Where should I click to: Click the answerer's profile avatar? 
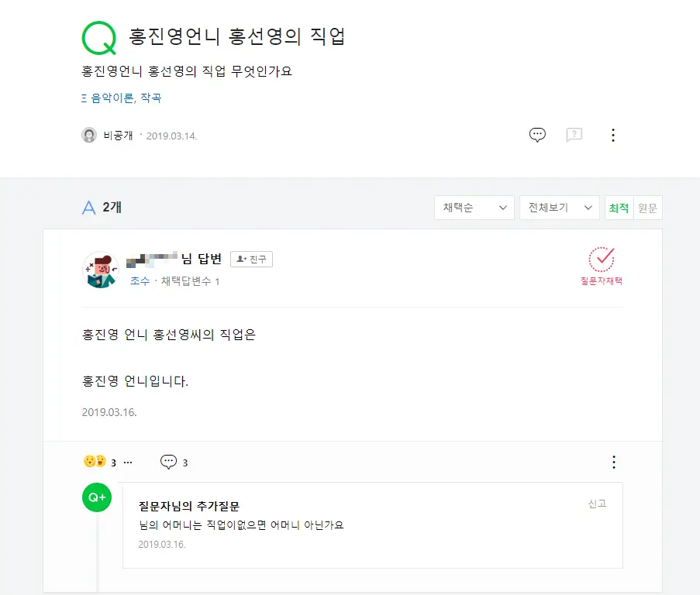coord(100,270)
